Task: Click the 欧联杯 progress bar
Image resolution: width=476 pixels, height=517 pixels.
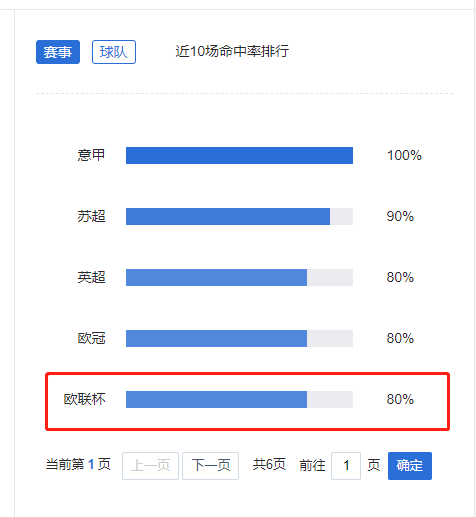Action: [x=239, y=399]
